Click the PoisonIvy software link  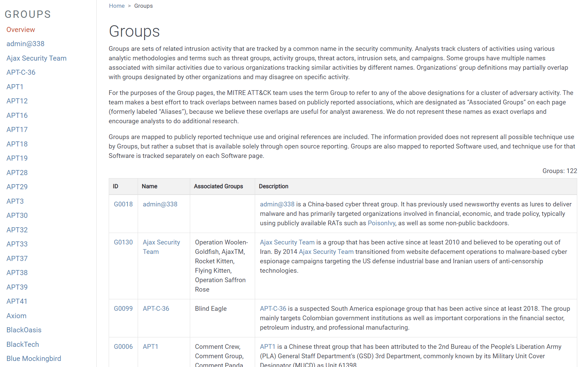(x=381, y=223)
